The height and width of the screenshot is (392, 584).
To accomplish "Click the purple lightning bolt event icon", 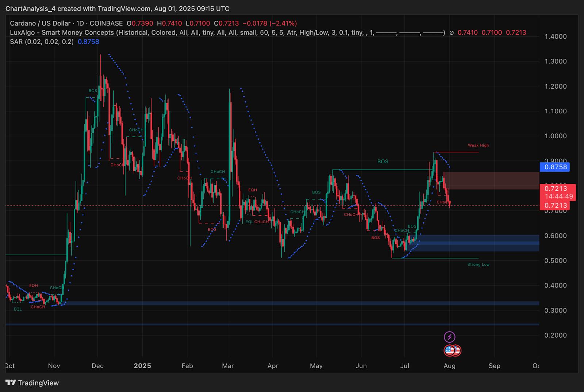I will pyautogui.click(x=449, y=337).
